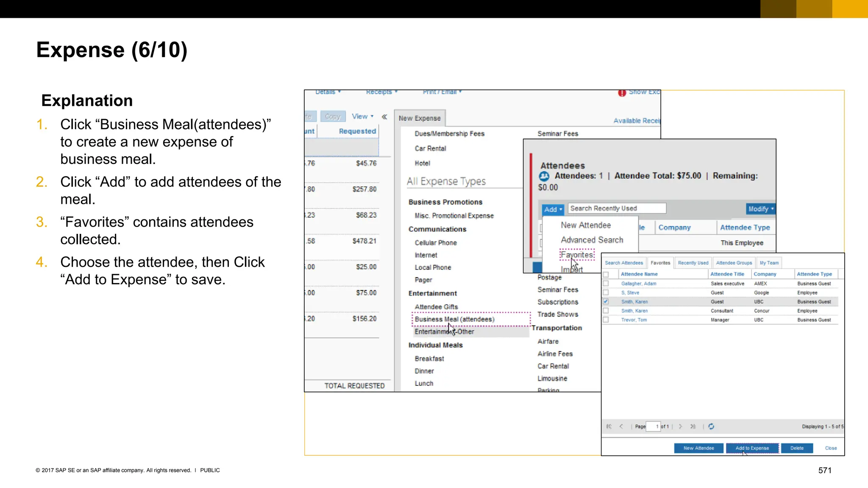Select Airfare expense type
This screenshot has width=868, height=488.
coord(548,341)
